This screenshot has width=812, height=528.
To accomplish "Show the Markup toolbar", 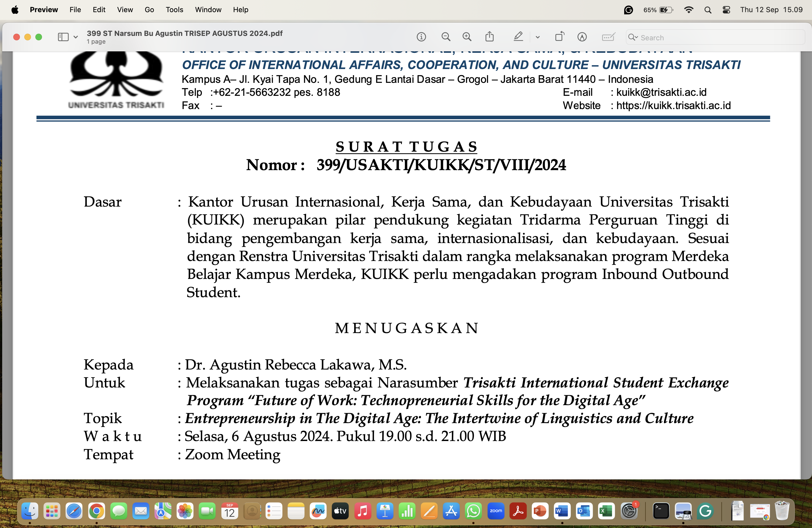I will [582, 37].
